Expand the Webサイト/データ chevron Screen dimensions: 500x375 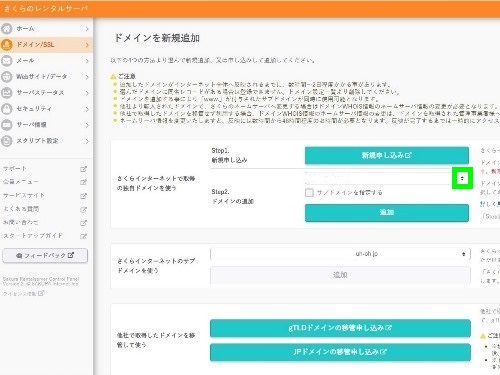pos(87,77)
